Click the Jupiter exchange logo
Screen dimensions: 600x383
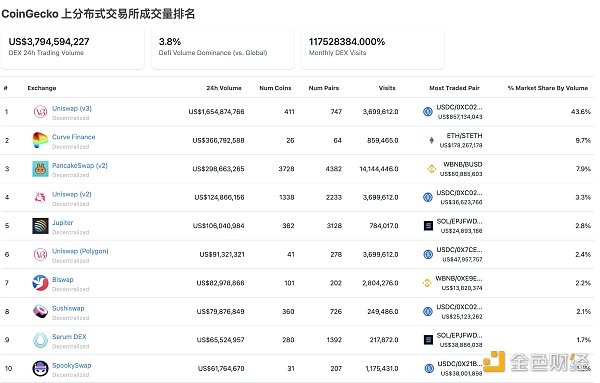point(40,226)
